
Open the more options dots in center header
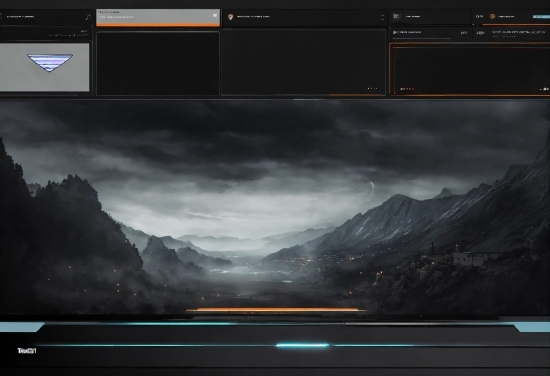pyautogui.click(x=382, y=17)
